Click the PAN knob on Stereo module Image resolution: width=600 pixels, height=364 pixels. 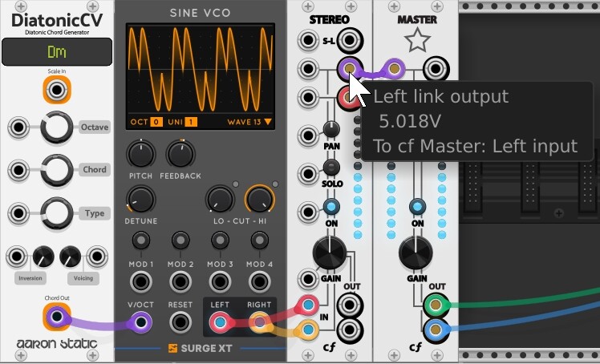click(331, 129)
